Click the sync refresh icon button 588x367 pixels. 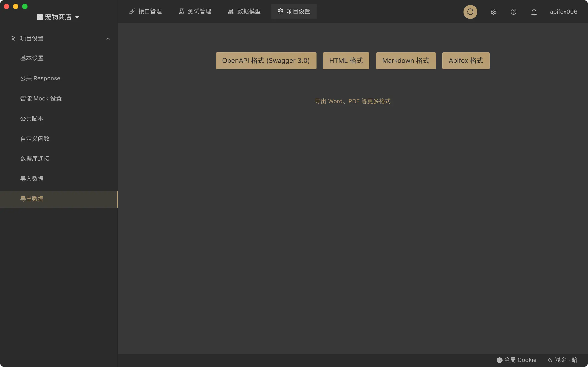tap(470, 12)
